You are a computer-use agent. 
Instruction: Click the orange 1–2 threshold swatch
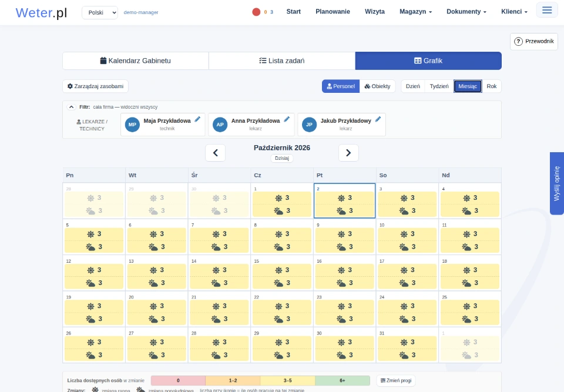coord(233,380)
